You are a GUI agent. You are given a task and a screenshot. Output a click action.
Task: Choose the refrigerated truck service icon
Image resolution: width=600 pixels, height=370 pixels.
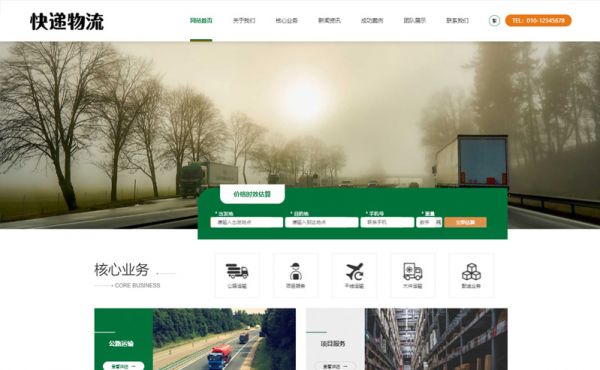(x=412, y=271)
